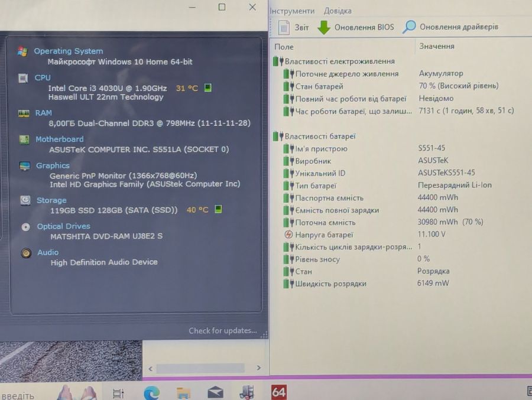Select the Властивості електроживлення group row
The height and width of the screenshot is (400, 532).
pyautogui.click(x=334, y=61)
